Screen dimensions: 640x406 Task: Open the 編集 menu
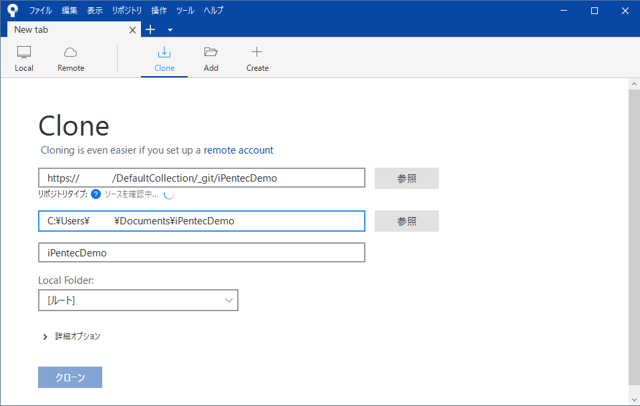tap(69, 10)
